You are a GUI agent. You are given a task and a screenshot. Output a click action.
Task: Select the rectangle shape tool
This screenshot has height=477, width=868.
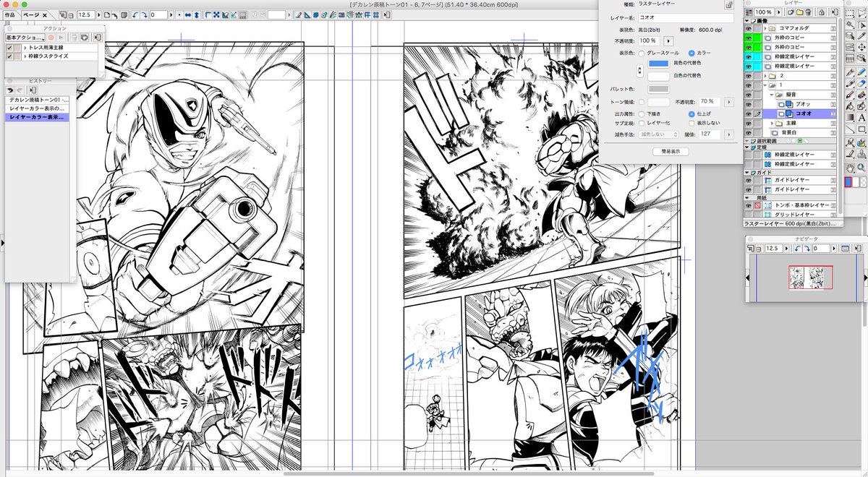861,129
